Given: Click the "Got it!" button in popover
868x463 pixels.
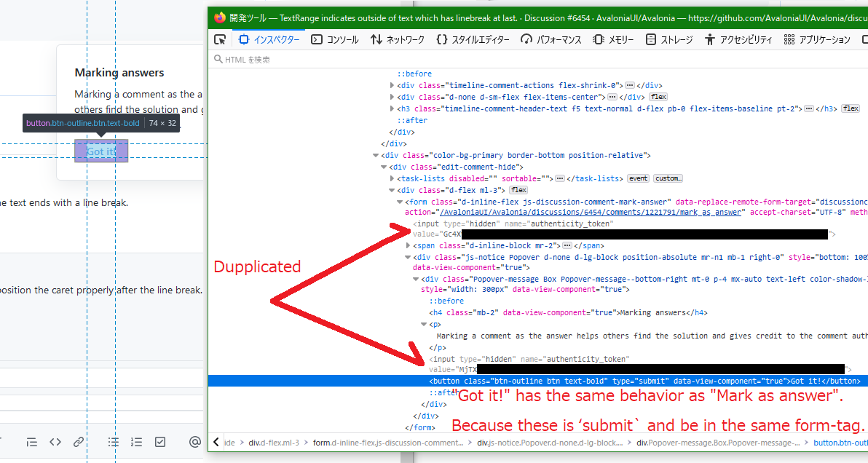Looking at the screenshot, I should tap(100, 151).
